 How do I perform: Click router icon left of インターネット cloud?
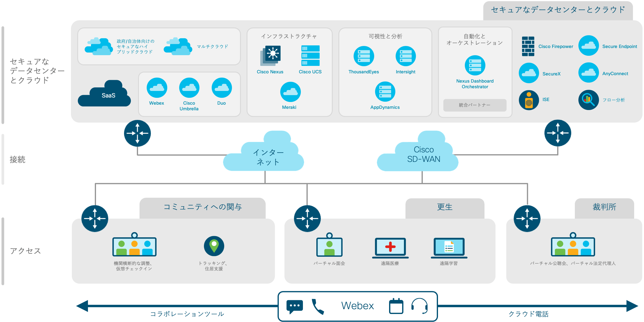(137, 133)
